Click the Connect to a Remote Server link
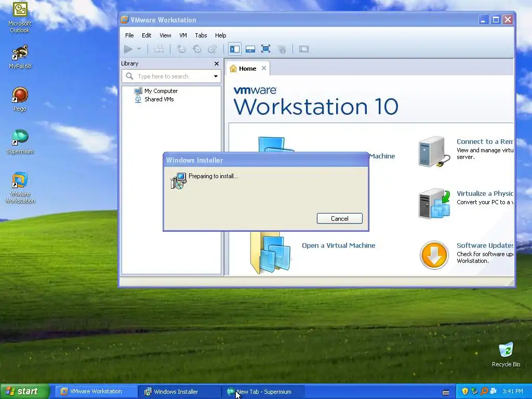 (x=485, y=141)
